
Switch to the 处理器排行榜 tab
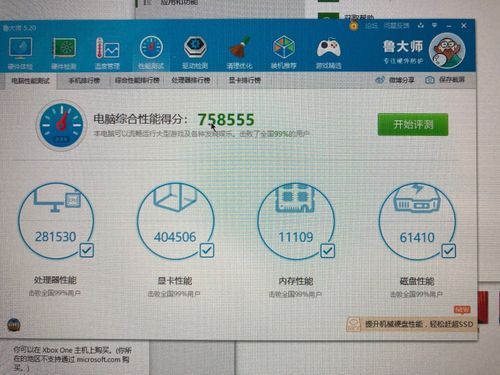coord(191,80)
